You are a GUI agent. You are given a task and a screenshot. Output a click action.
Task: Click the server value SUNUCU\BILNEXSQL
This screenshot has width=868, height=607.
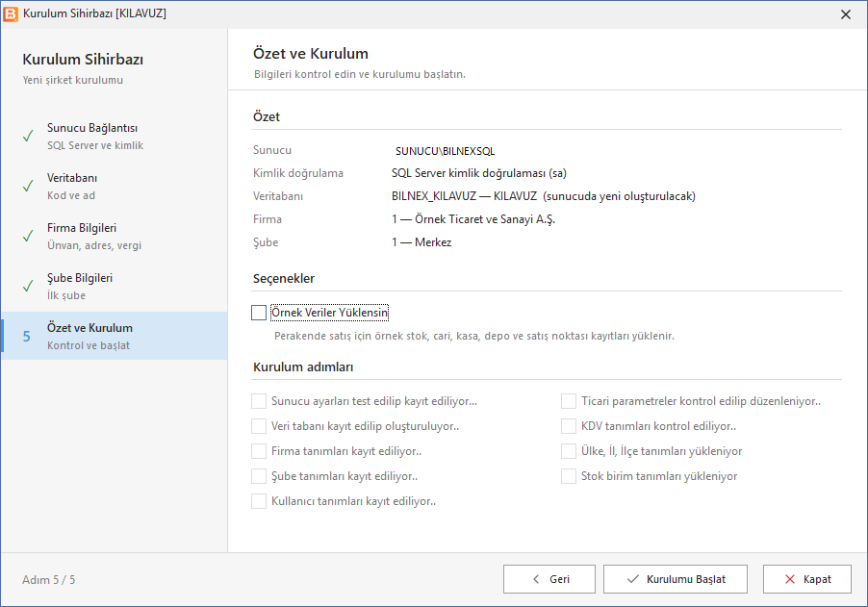coord(446,151)
